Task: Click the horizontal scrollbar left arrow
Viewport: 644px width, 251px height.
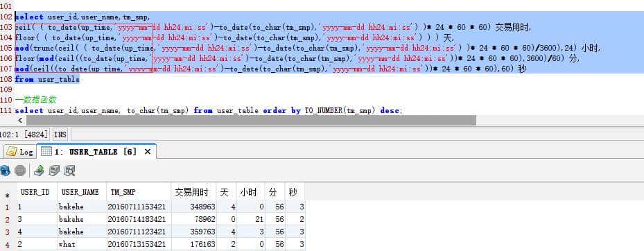Action: (19, 121)
